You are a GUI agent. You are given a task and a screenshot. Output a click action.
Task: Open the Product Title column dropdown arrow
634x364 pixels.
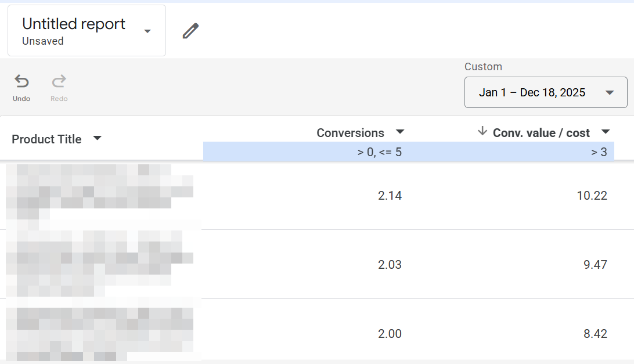tap(97, 138)
